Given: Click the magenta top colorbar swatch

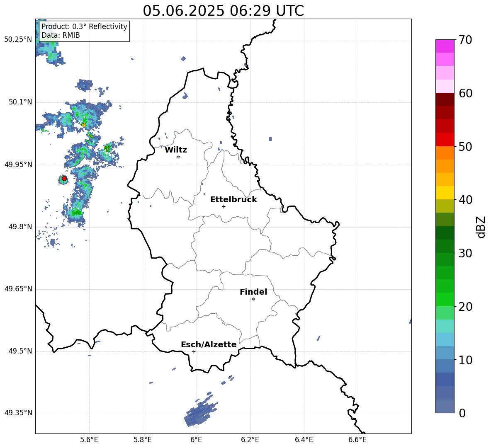Looking at the screenshot, I should 445,46.
